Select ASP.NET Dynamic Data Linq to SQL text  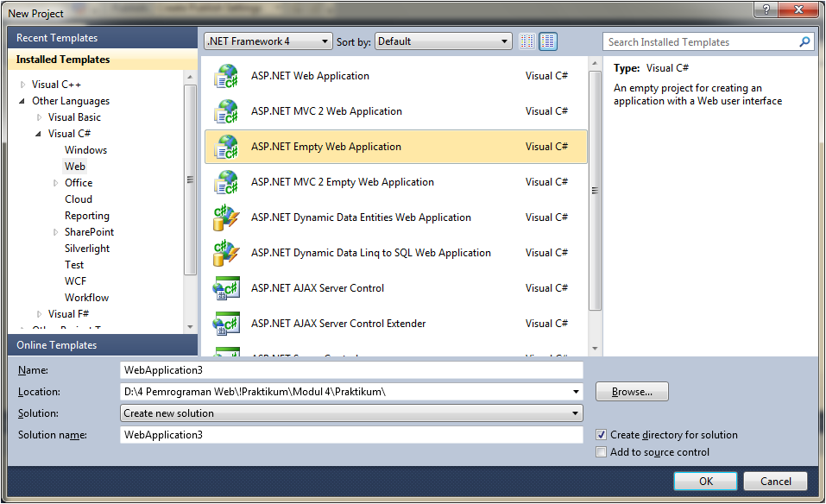tap(371, 253)
